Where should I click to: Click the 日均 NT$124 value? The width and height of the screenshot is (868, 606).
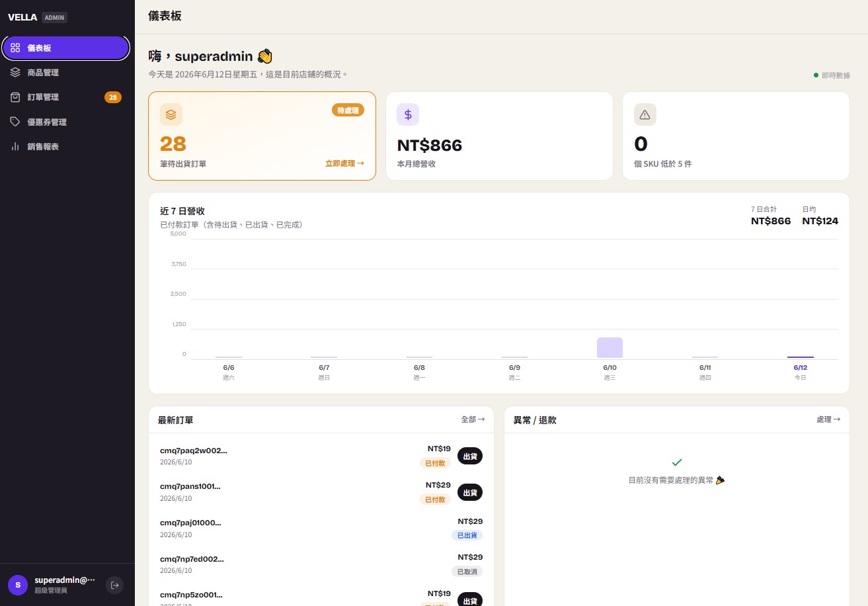tap(820, 221)
